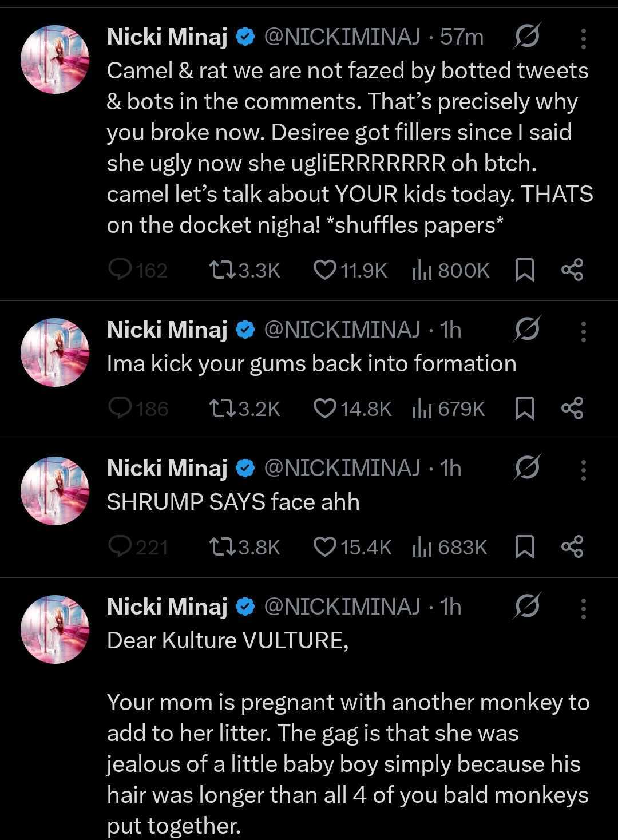This screenshot has height=840, width=618.
Task: Open the @NICKIMINAJ handle on the 57m tweet
Action: 342,38
